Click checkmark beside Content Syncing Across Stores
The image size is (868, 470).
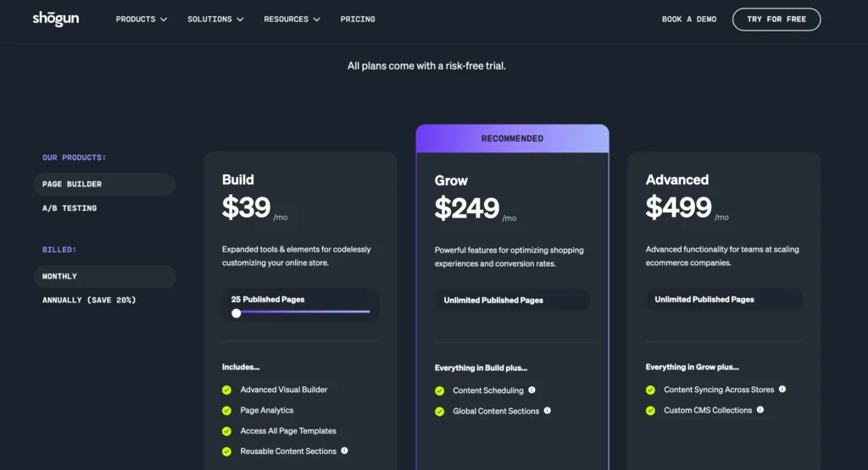(x=650, y=390)
